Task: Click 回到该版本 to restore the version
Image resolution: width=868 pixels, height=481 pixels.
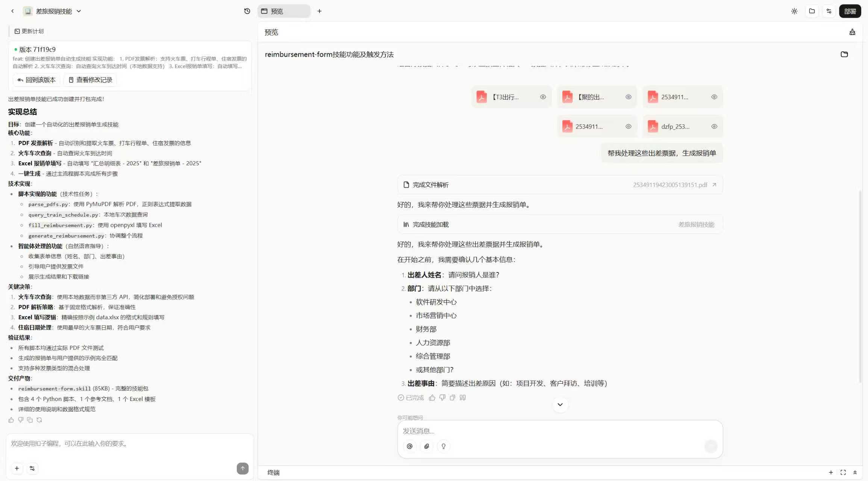Action: click(36, 80)
